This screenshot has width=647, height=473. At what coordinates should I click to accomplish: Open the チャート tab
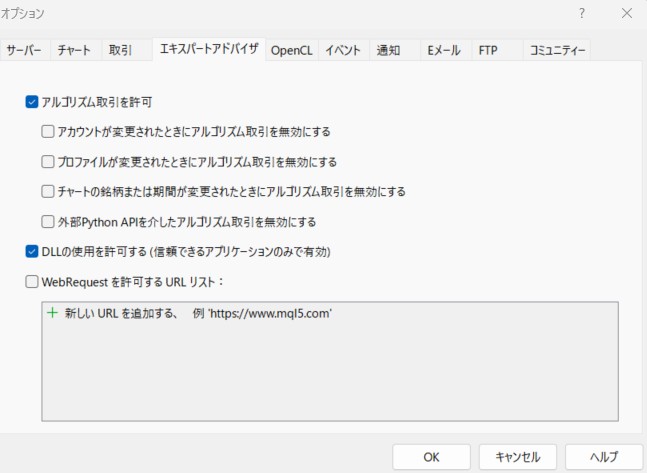tap(74, 50)
